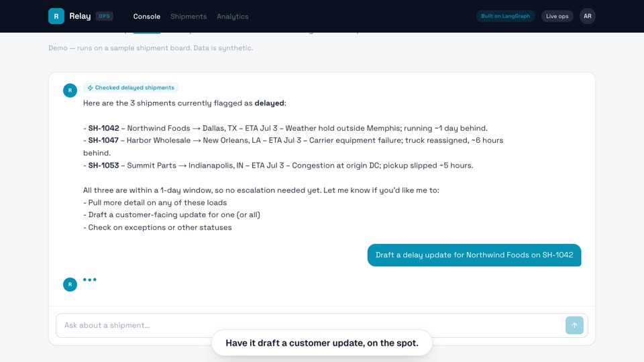Viewport: 644px width, 362px height.
Task: Switch to the Console tab
Action: tap(147, 16)
